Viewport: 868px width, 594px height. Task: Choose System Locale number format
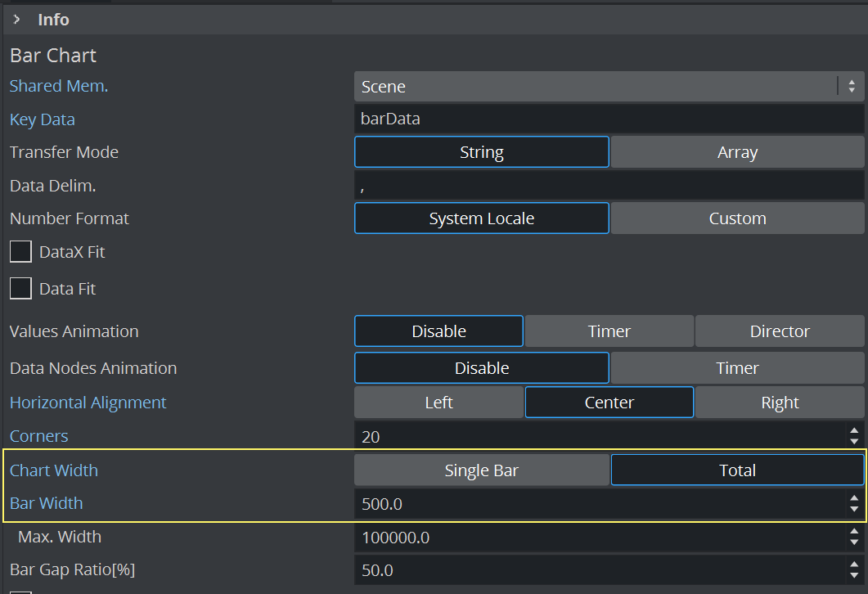[481, 218]
